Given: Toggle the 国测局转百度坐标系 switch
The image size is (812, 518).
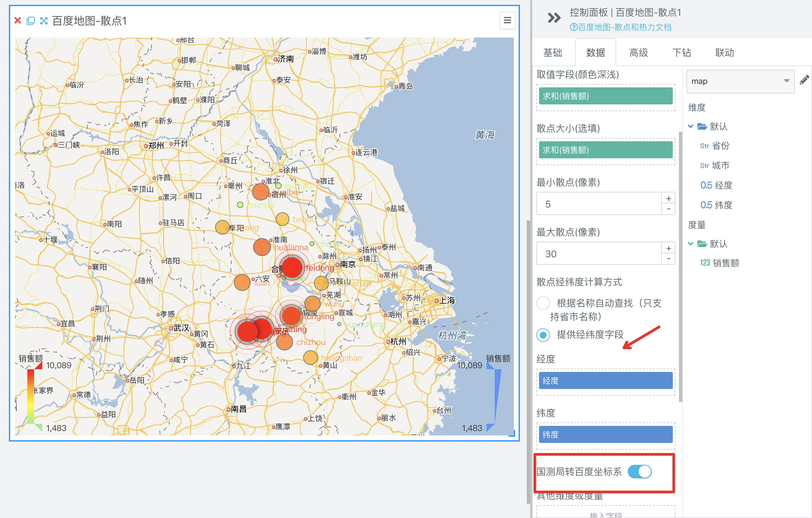Looking at the screenshot, I should (x=639, y=472).
